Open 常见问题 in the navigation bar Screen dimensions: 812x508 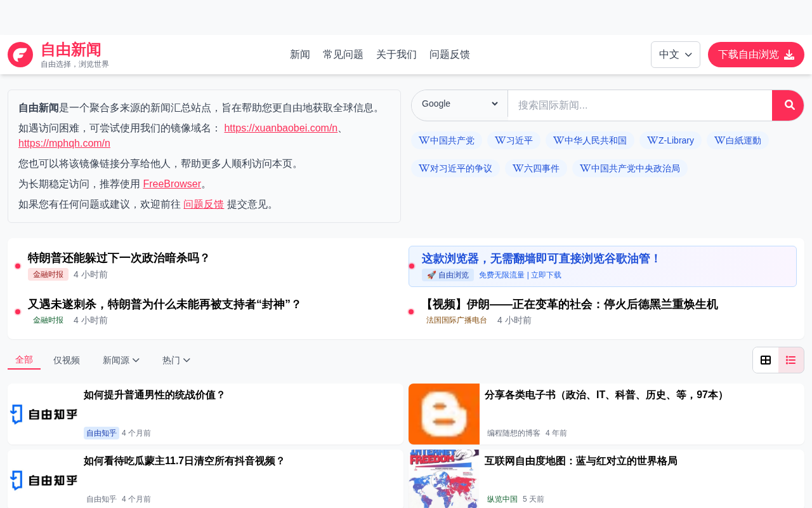tap(343, 55)
